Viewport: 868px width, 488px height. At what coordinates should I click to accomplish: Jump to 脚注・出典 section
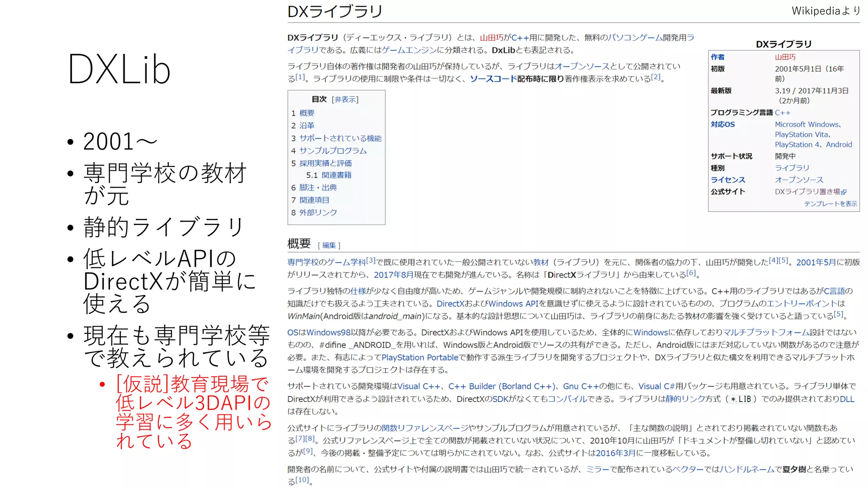[x=318, y=187]
